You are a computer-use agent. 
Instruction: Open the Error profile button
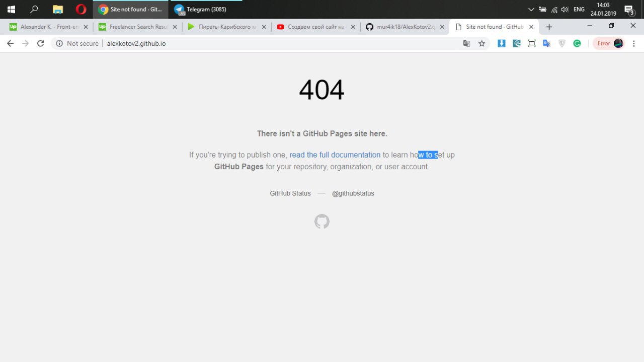[x=609, y=43]
